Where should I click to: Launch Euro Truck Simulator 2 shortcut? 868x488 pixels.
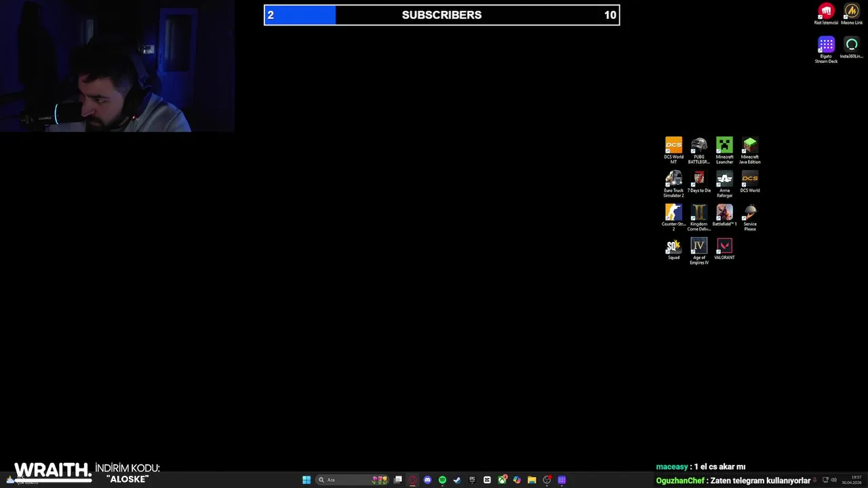[x=673, y=184]
